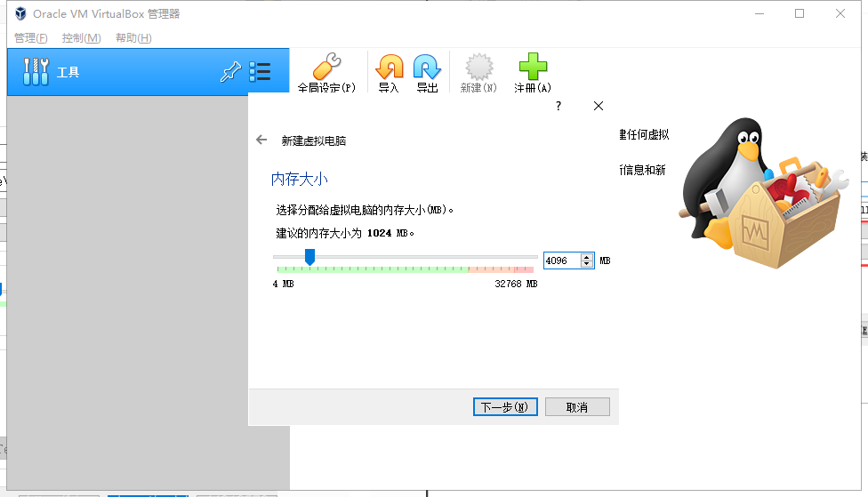The image size is (868, 497).
Task: Click the Tux penguin toolbox image
Action: [x=764, y=192]
